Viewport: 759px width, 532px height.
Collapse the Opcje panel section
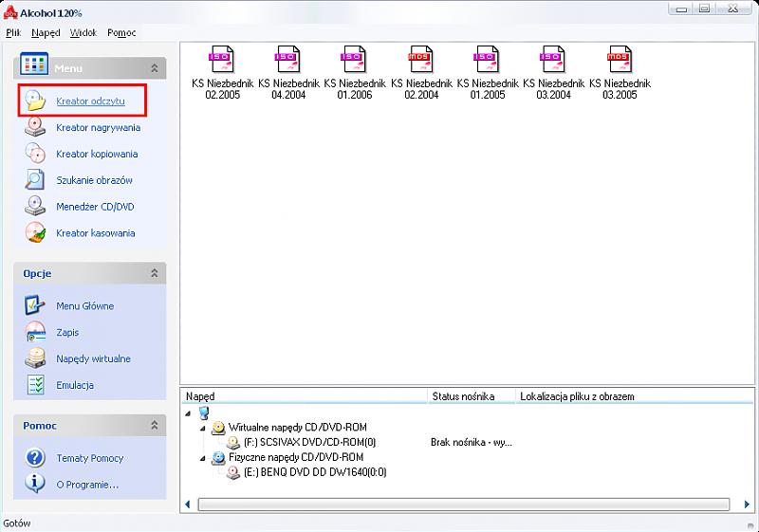[x=155, y=273]
